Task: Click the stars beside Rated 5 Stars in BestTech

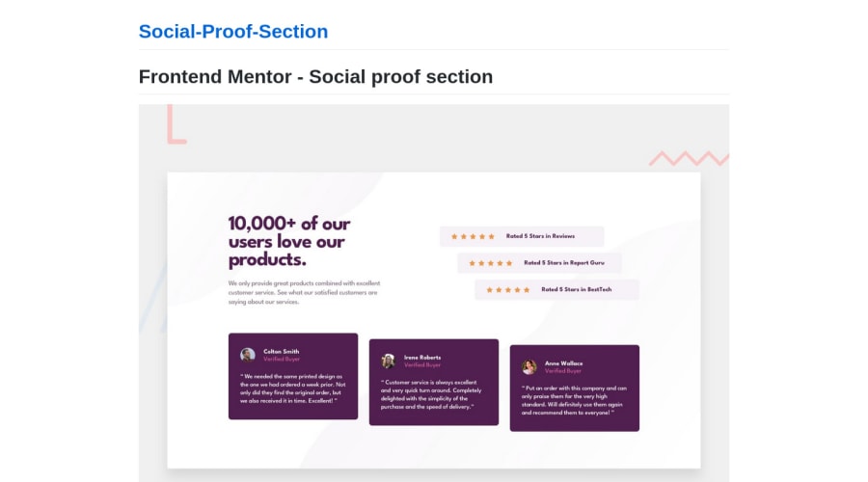Action: (507, 289)
